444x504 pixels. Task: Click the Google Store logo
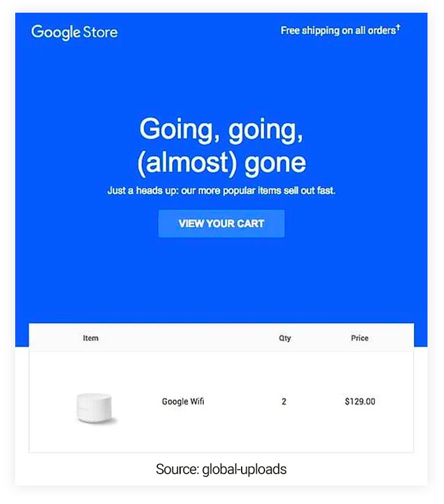74,32
